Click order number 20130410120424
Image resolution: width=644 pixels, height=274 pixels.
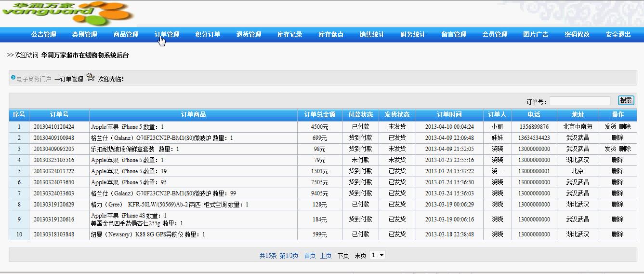pyautogui.click(x=54, y=127)
